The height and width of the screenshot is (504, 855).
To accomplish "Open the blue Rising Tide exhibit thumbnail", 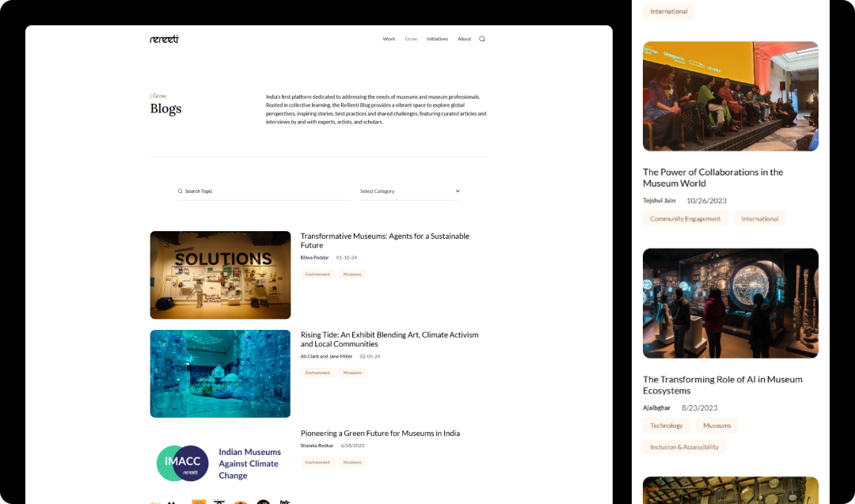I will click(220, 373).
